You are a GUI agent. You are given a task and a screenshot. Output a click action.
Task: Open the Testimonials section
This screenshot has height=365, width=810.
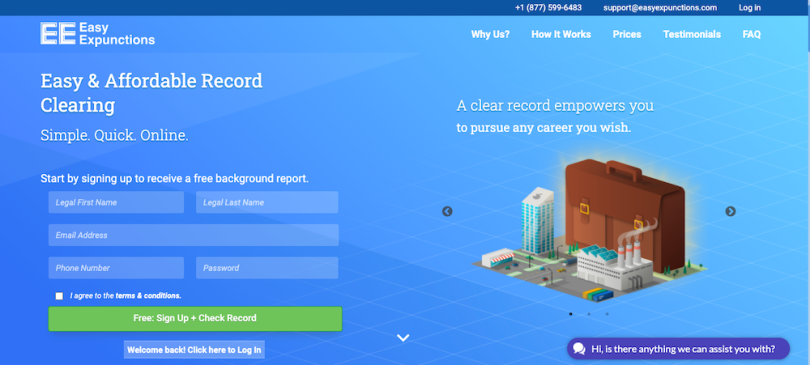click(692, 34)
